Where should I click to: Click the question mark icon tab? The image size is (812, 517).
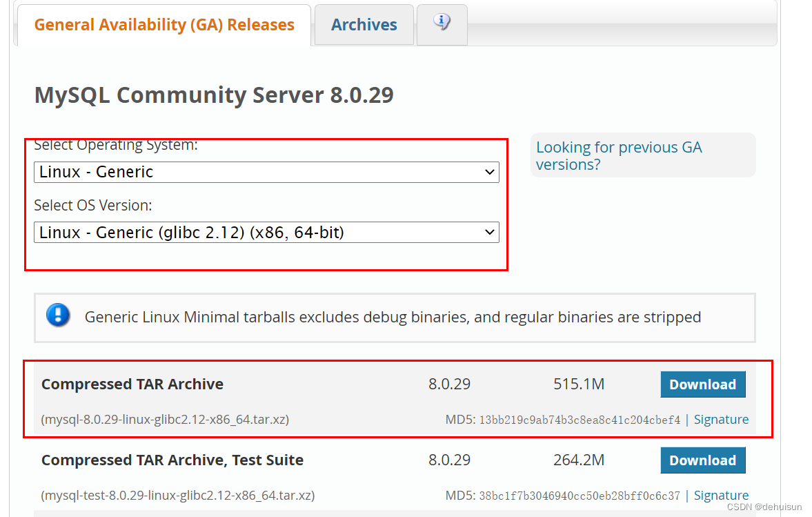click(x=442, y=23)
